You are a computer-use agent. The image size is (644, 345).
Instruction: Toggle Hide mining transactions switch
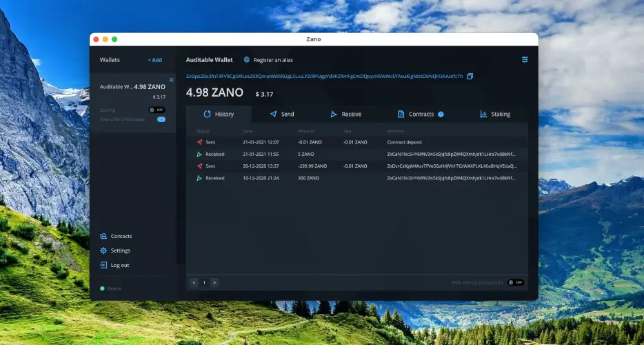[516, 282]
